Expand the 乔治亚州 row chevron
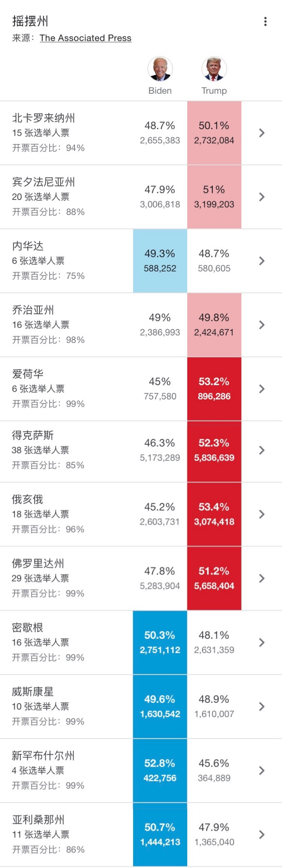The image size is (282, 868). point(262,324)
